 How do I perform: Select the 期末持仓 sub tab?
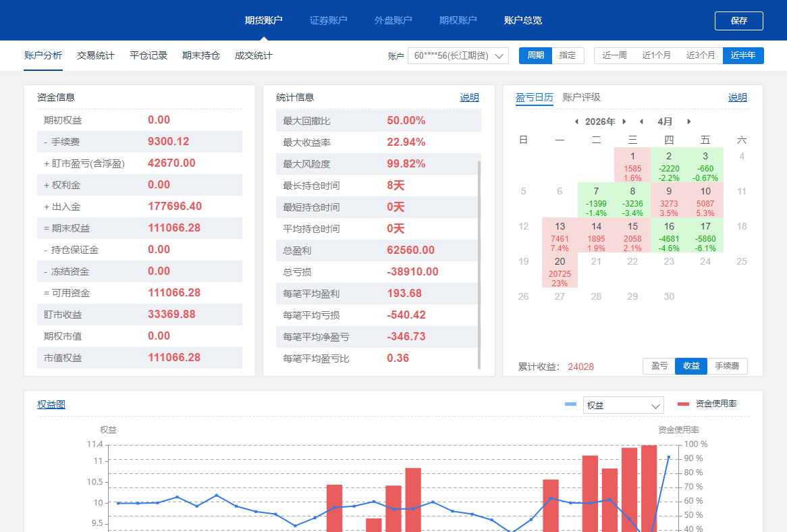(201, 55)
